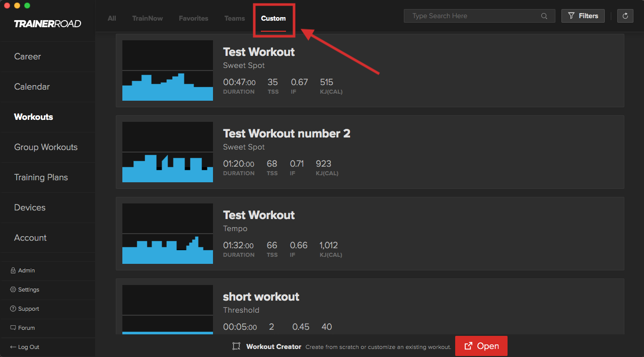644x357 pixels.
Task: Click the Log Out link
Action: point(29,347)
